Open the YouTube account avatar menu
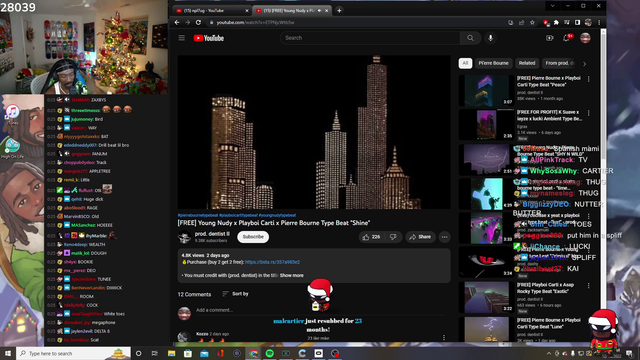The image size is (640, 360). [x=585, y=38]
